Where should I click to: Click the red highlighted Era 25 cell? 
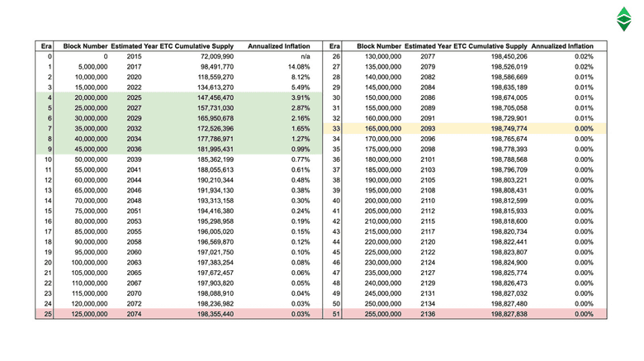pyautogui.click(x=48, y=315)
